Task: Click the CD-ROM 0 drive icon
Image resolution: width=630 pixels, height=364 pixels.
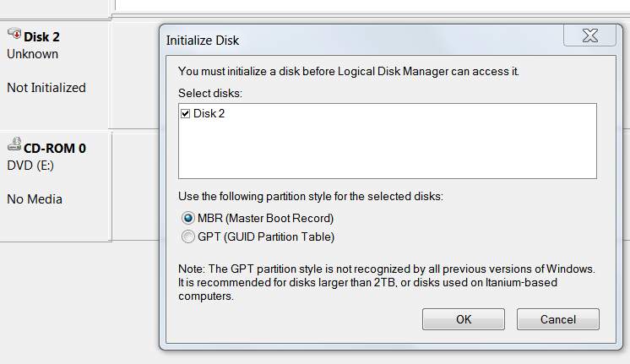Action: pos(14,144)
